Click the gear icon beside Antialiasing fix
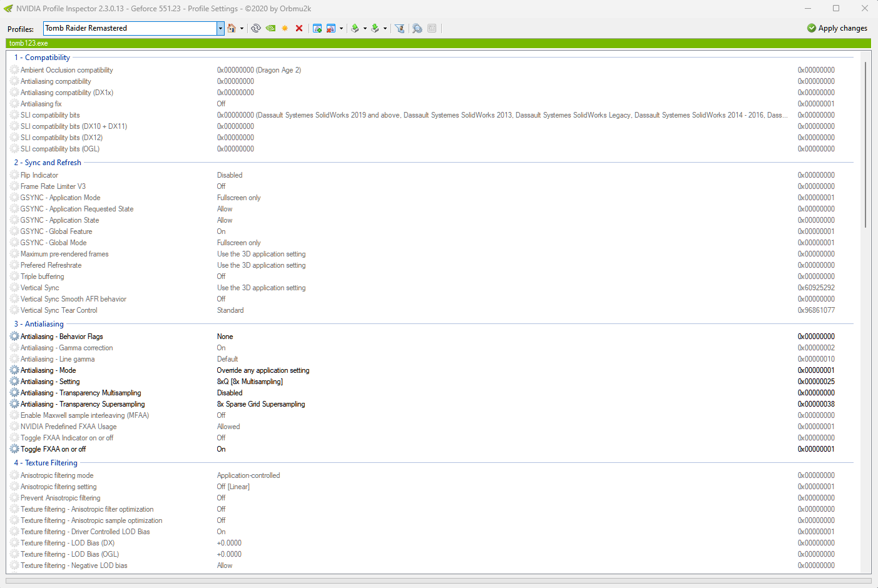 [x=14, y=104]
